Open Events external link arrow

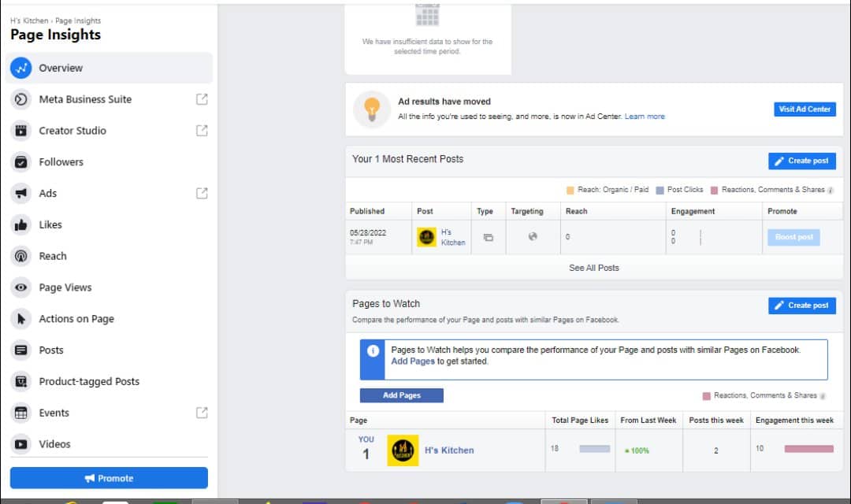point(202,413)
